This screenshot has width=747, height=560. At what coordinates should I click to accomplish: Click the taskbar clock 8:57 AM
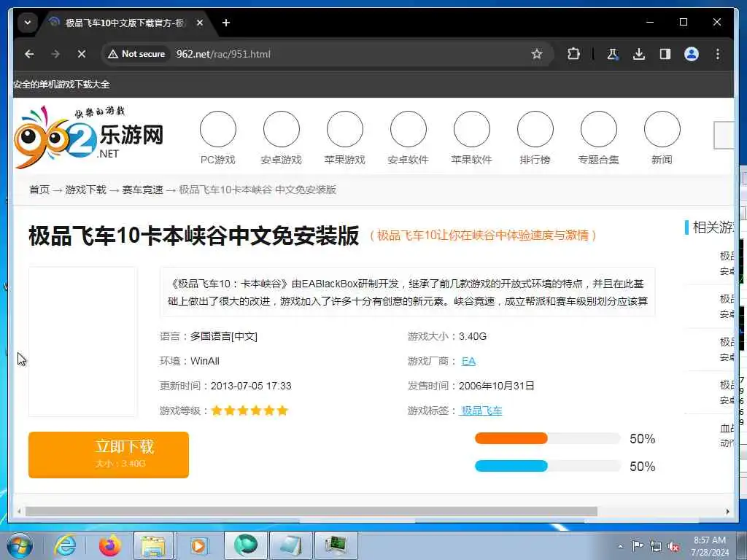710,546
